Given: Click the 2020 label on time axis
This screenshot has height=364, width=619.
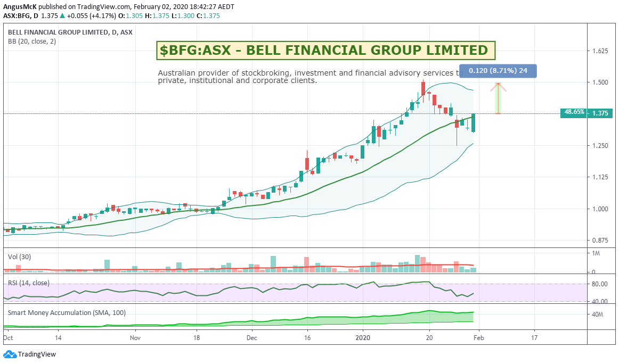Looking at the screenshot, I should pos(363,338).
